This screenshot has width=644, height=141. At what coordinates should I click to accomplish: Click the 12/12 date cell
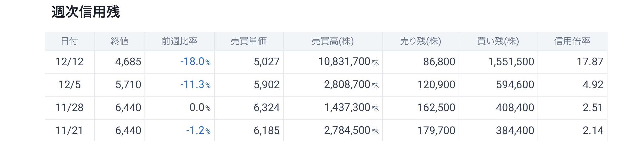69,62
